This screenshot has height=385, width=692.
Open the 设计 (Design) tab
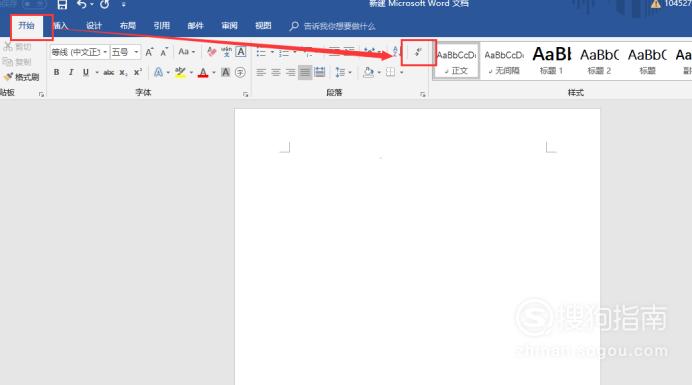(x=94, y=26)
